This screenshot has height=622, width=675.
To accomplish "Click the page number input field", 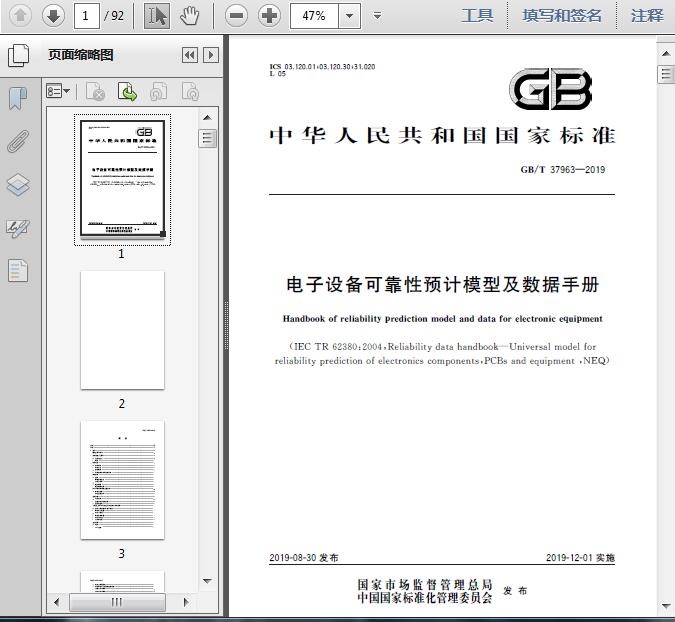I will (88, 16).
